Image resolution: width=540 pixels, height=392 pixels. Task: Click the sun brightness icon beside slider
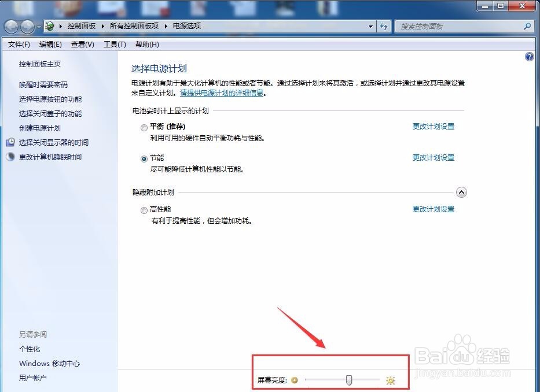(391, 380)
